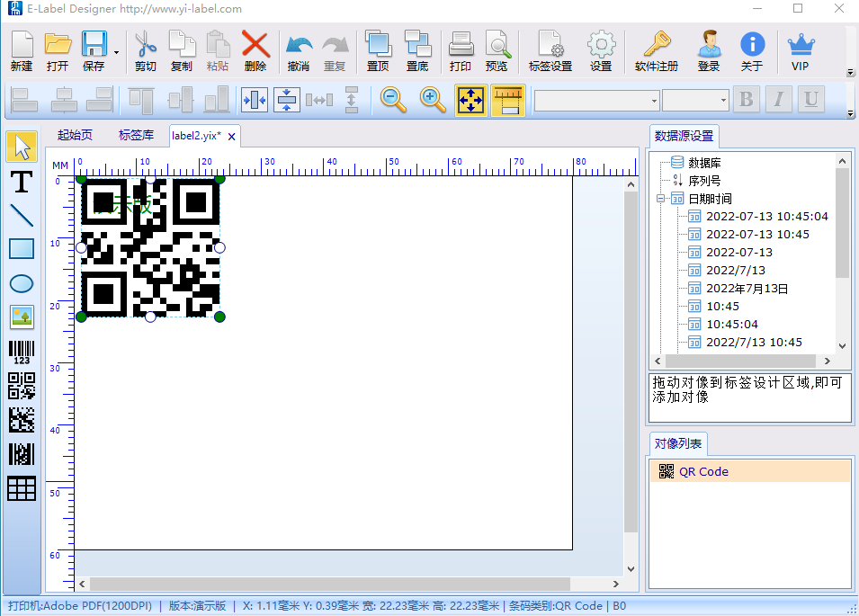Open 软件注册 software registration
859x616 pixels.
(657, 50)
